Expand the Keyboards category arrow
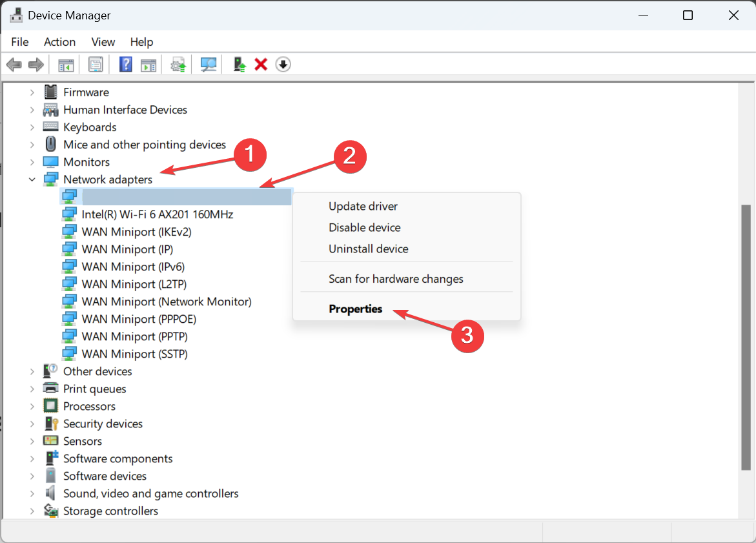The height and width of the screenshot is (543, 756). pos(32,127)
